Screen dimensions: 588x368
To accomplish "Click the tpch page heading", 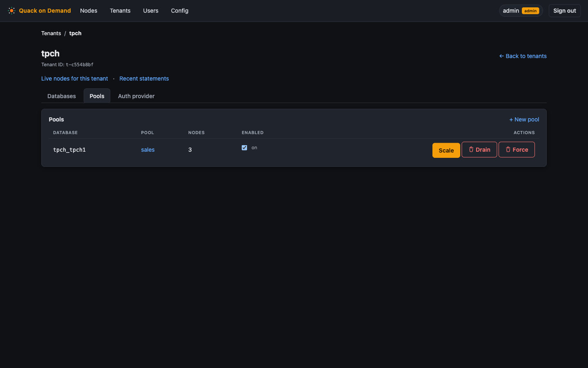I will click(x=50, y=54).
